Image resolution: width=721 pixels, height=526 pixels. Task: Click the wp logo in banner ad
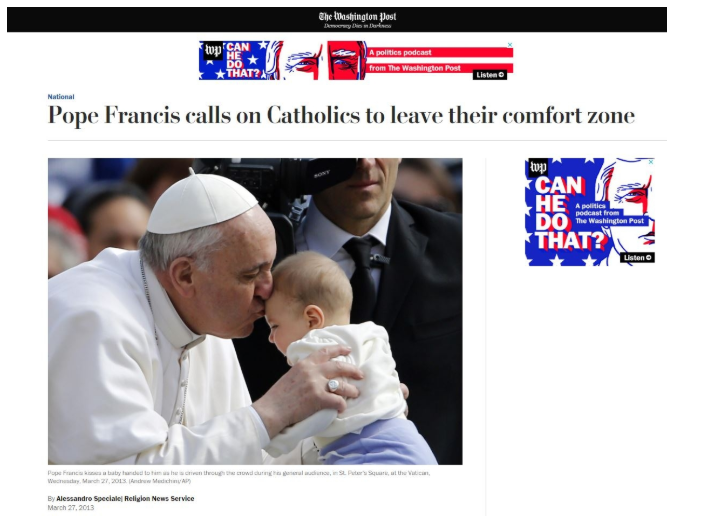(x=213, y=50)
